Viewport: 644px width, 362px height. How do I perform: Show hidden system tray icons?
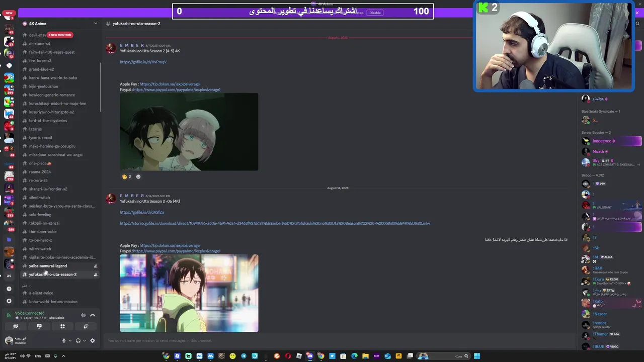click(63, 356)
